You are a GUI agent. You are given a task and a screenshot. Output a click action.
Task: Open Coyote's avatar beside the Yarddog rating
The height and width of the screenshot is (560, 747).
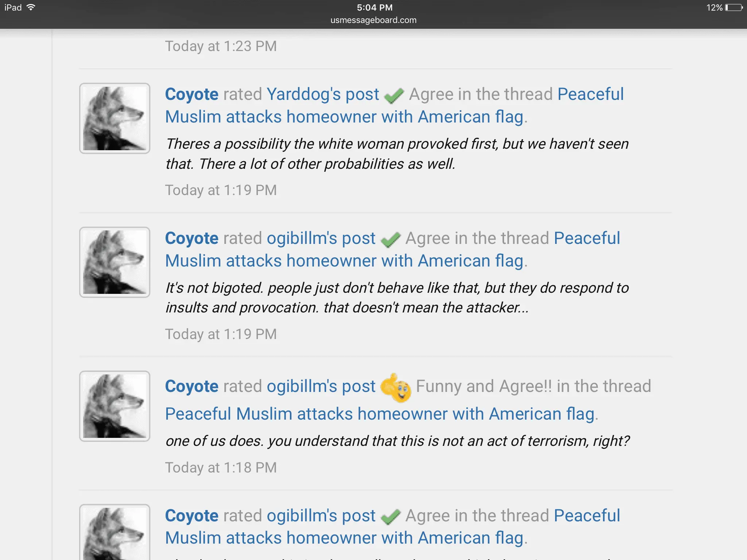pos(115,118)
